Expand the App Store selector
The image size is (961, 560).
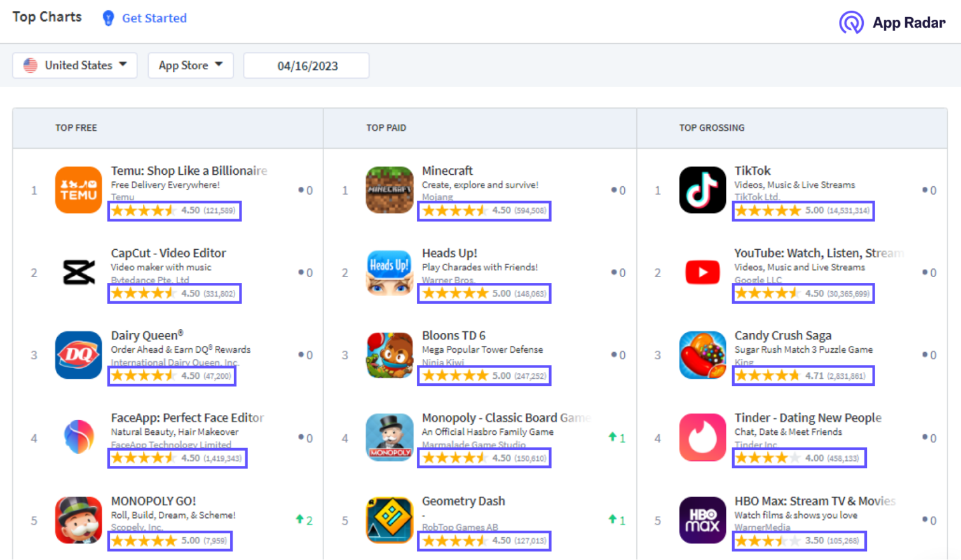[191, 65]
